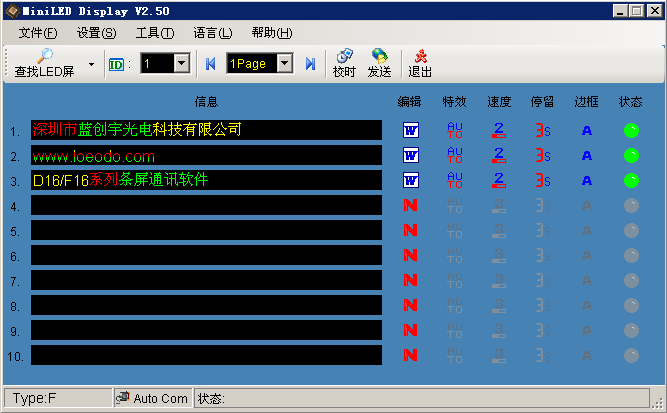The width and height of the screenshot is (667, 413).
Task: Click the 查找LED屏 search button
Action: click(44, 63)
